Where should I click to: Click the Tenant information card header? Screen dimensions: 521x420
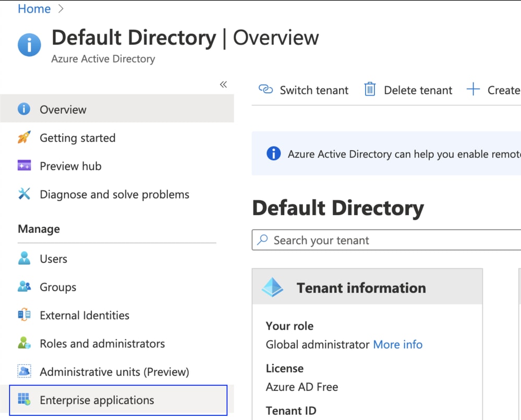click(367, 287)
